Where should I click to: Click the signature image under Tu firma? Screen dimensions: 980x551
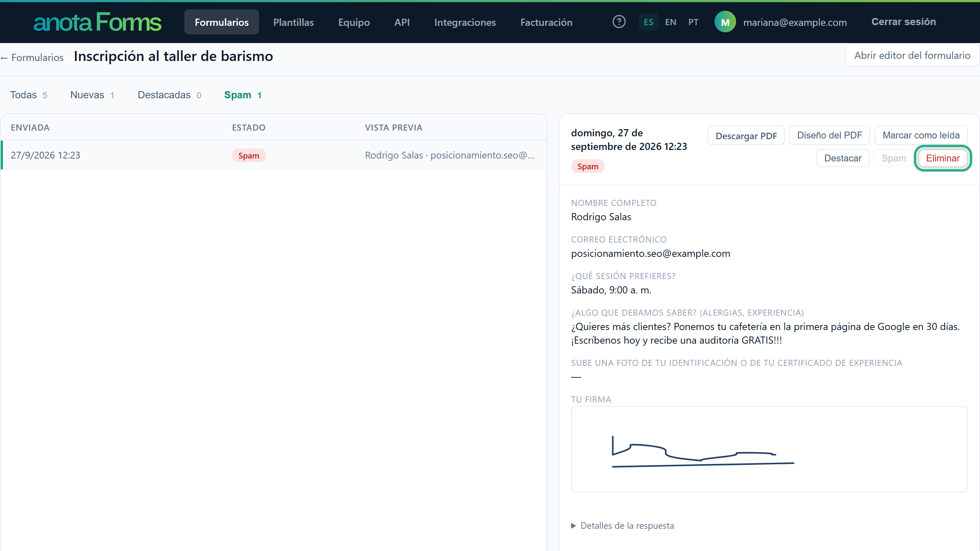coord(769,449)
